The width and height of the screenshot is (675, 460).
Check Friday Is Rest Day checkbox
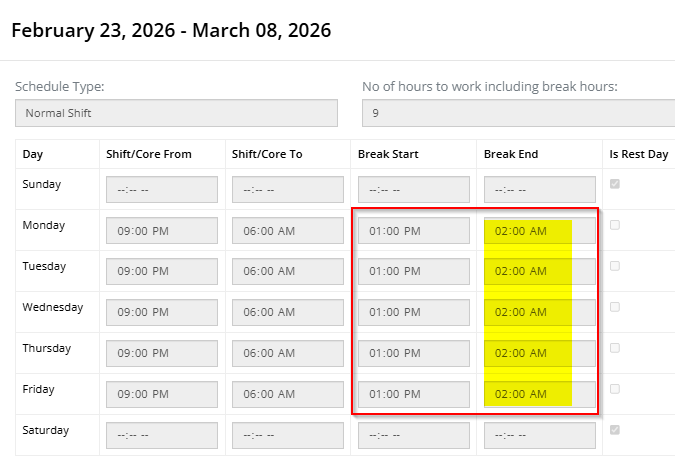615,389
